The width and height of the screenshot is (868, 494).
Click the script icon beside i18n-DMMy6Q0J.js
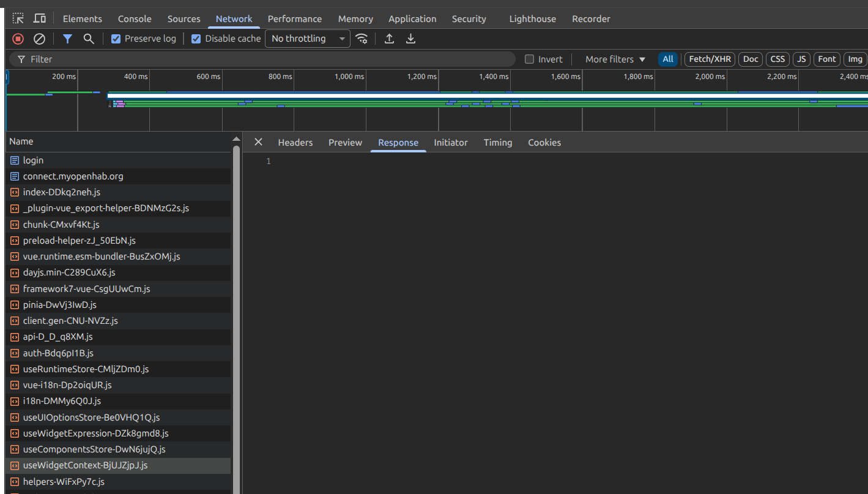point(15,401)
